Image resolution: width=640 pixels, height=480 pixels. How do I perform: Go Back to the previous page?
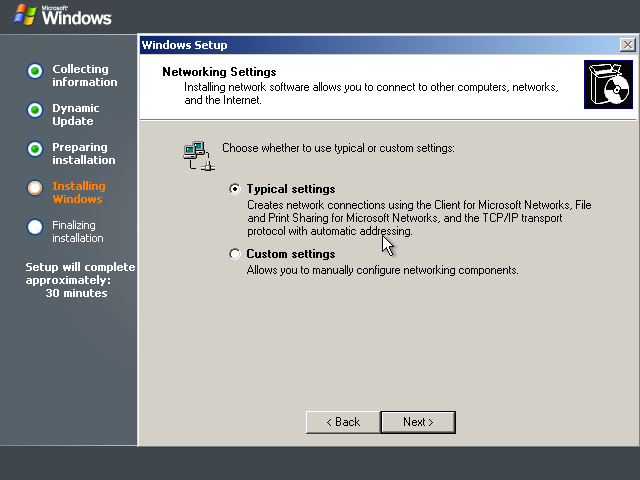click(343, 422)
